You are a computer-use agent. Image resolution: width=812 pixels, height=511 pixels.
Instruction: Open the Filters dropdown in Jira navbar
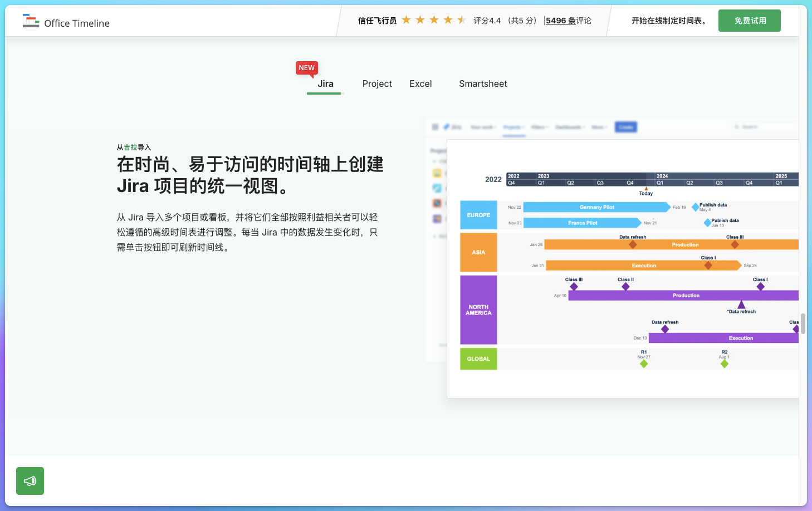(x=539, y=127)
